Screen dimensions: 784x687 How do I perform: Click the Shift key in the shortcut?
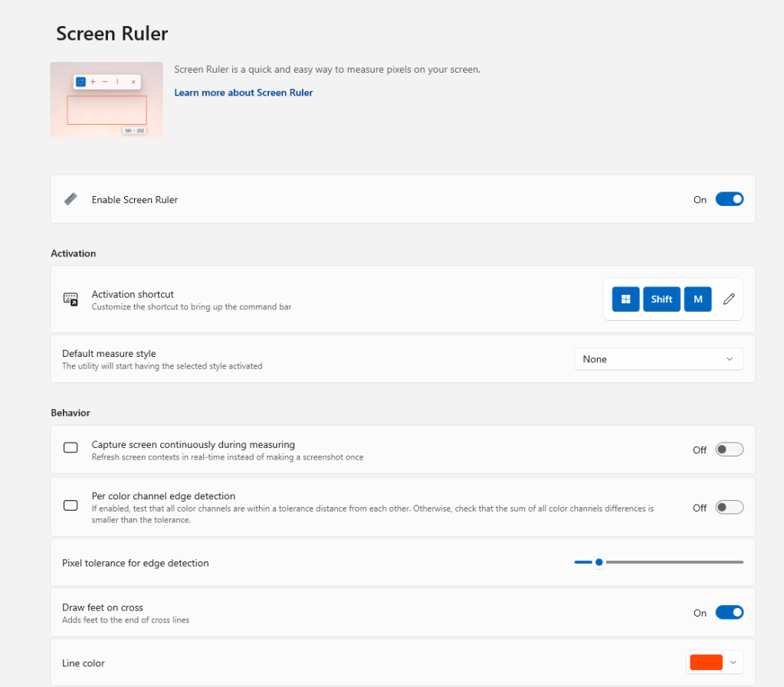click(661, 299)
